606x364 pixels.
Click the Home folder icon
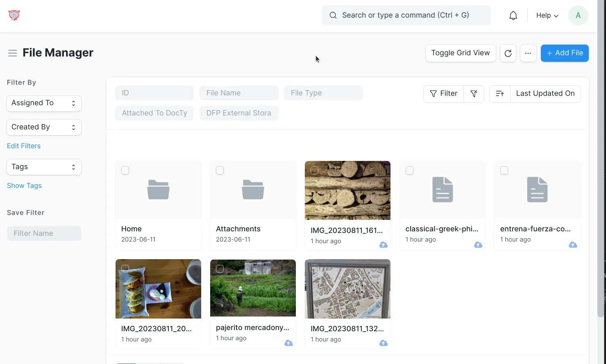coord(158,190)
